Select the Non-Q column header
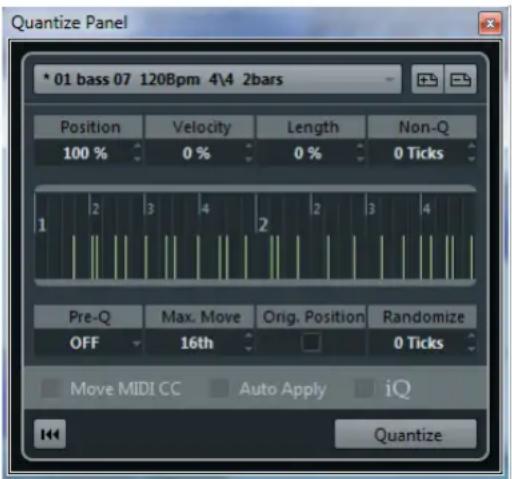The width and height of the screenshot is (512, 479). pos(422,127)
